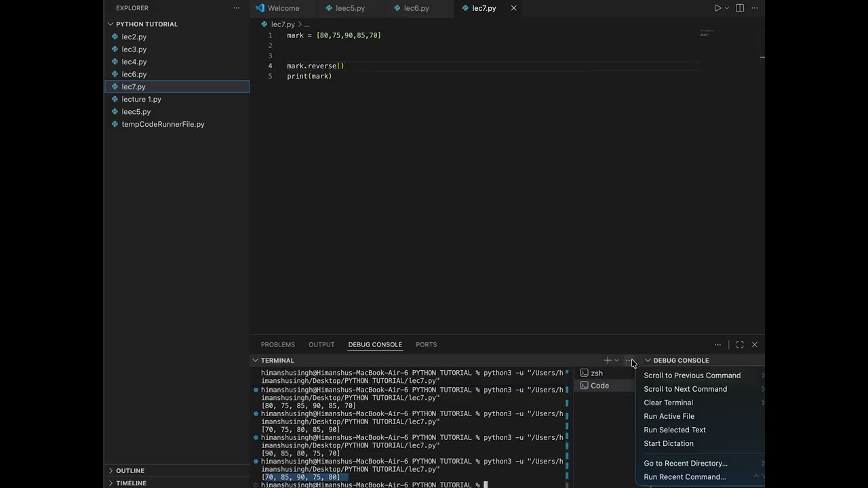
Task: Select the lec7.py editor tab
Action: coord(484,8)
